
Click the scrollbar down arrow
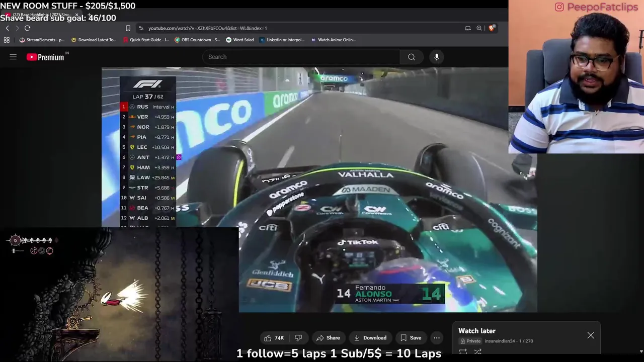point(640,351)
